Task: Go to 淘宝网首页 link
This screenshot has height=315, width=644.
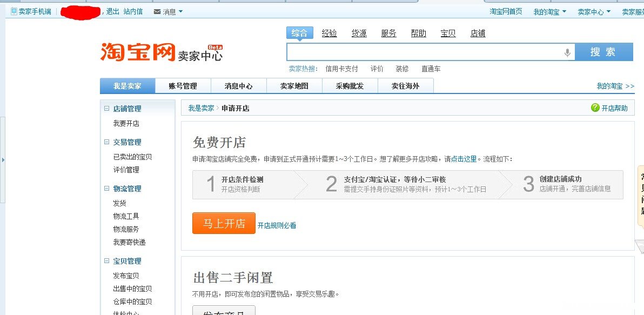Action: 506,11
